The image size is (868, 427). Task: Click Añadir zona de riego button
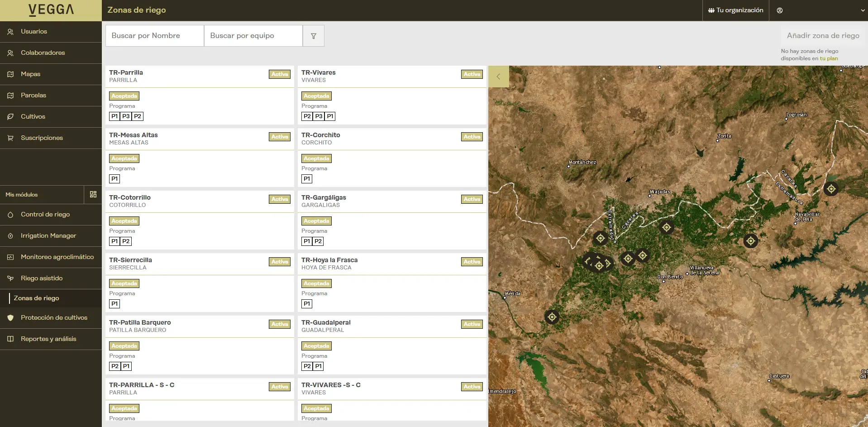click(x=823, y=35)
